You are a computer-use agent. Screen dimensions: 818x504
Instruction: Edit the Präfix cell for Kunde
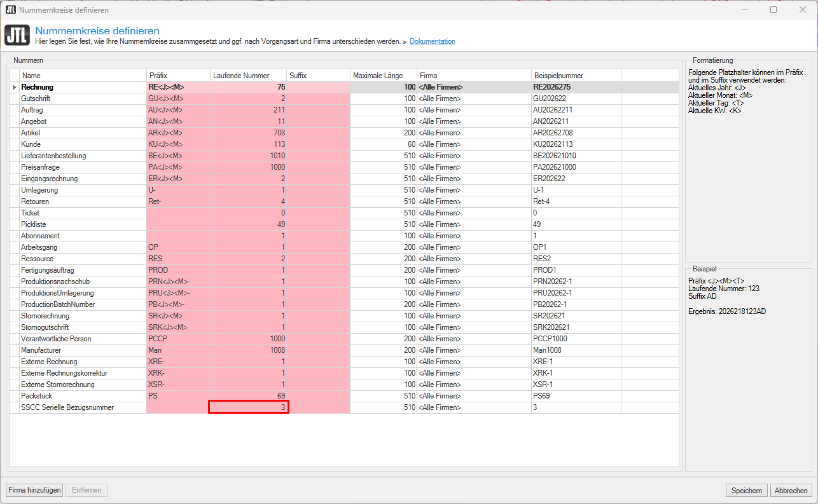point(178,144)
